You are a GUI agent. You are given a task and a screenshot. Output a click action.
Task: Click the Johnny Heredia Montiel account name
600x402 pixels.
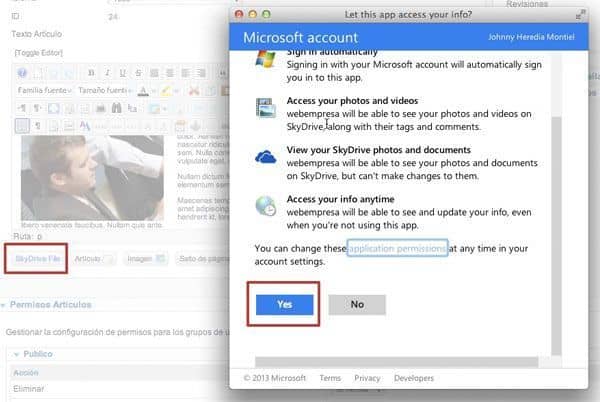pos(531,37)
